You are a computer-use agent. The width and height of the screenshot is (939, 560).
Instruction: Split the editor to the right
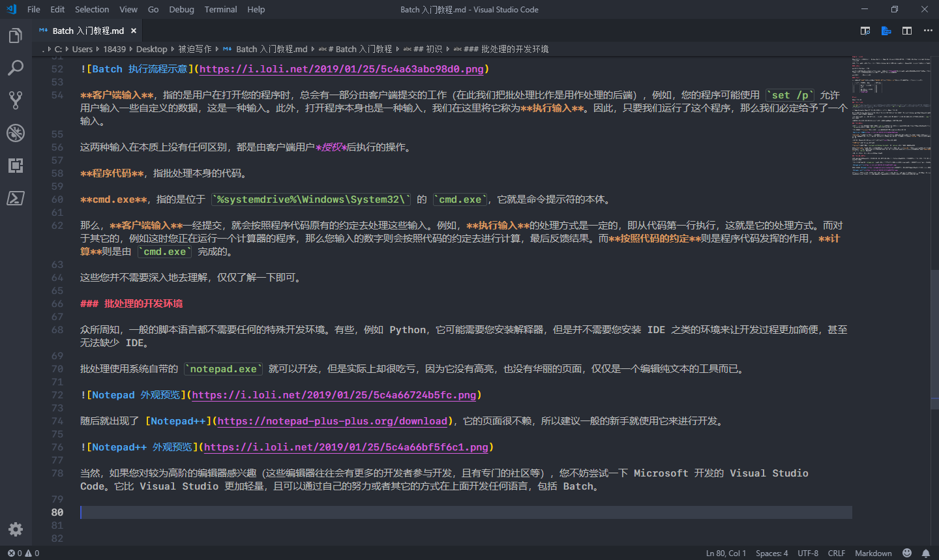pyautogui.click(x=907, y=31)
